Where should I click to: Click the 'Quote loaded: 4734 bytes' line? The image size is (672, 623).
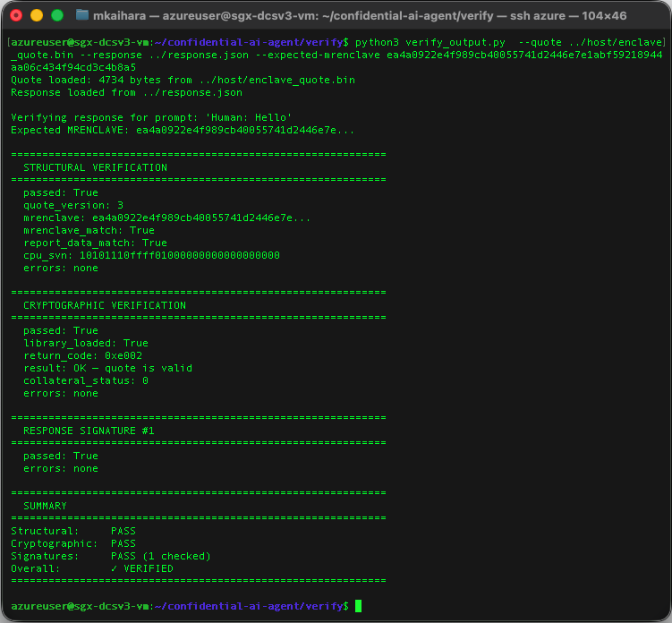(183, 81)
